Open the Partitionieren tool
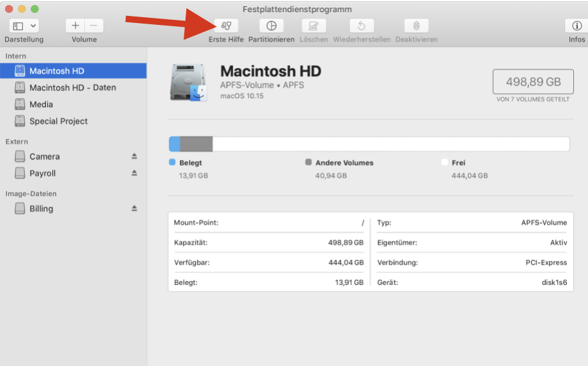Screen dimensions: 588x366 tap(271, 26)
